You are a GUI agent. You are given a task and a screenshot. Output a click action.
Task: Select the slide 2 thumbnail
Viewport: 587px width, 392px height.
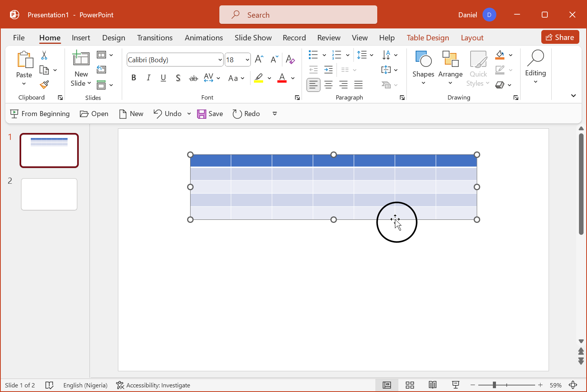(49, 194)
